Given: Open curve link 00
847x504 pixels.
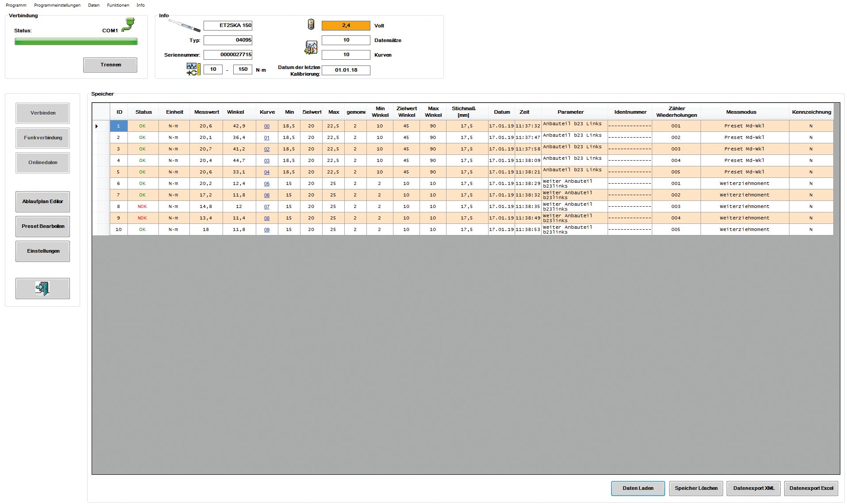Looking at the screenshot, I should 267,126.
